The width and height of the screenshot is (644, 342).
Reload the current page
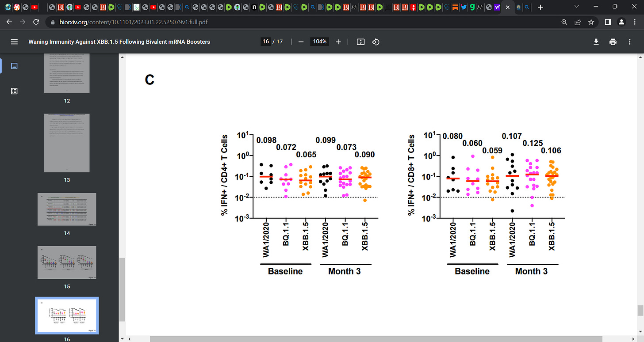click(36, 22)
